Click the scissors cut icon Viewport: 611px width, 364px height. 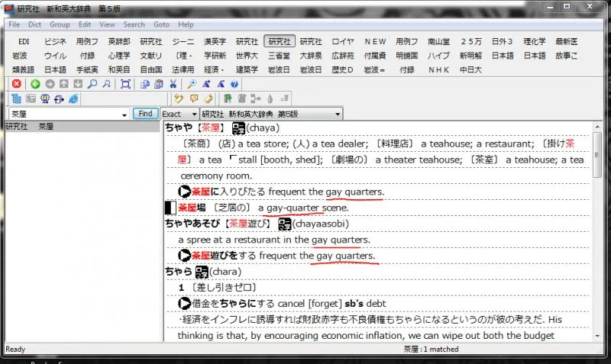[173, 84]
